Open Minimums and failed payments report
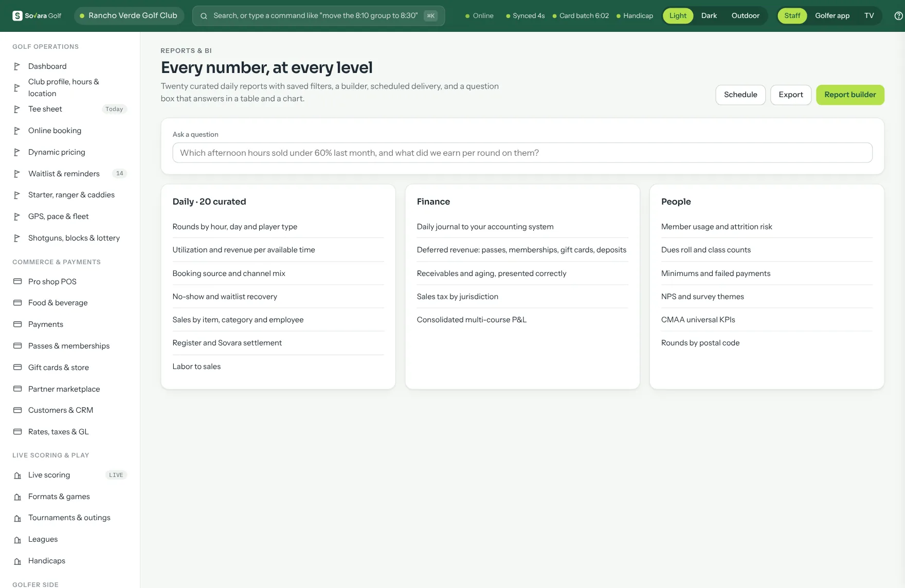The image size is (905, 588). [767, 273]
